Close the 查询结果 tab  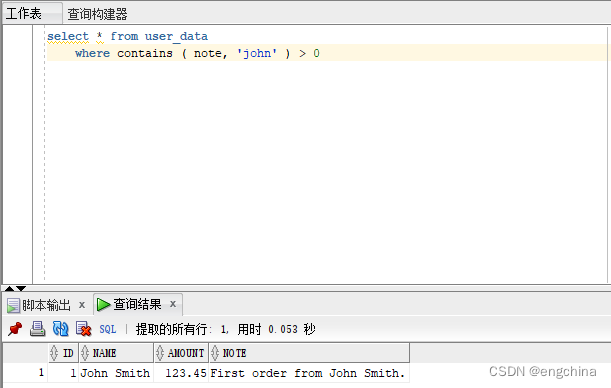173,304
